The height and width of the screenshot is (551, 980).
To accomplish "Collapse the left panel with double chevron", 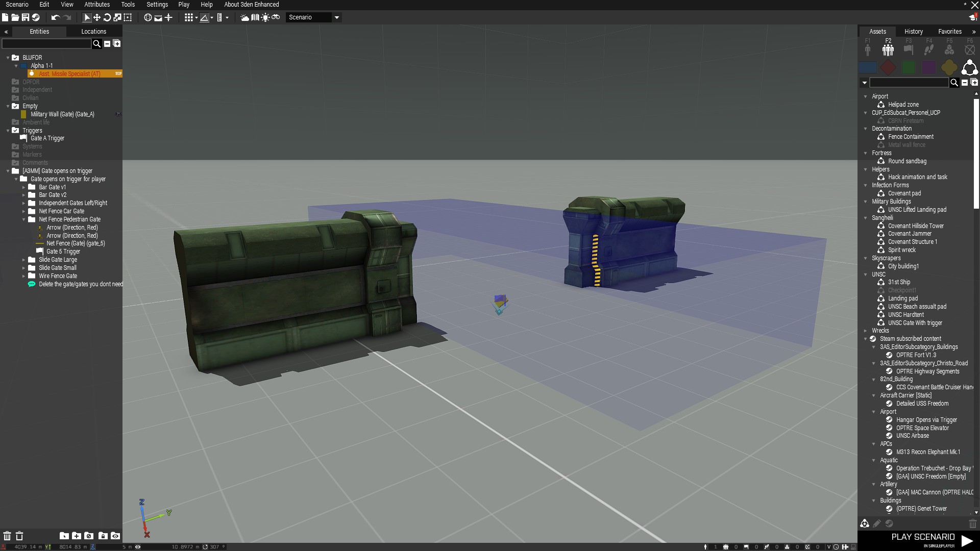I will pyautogui.click(x=6, y=32).
